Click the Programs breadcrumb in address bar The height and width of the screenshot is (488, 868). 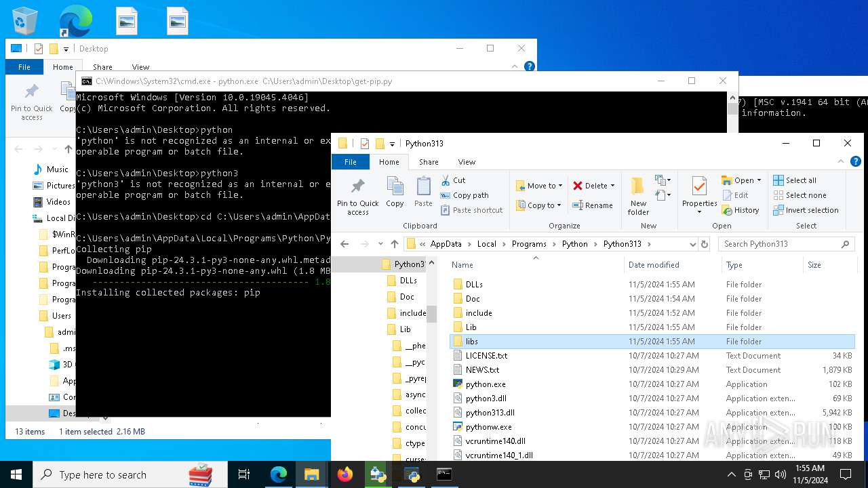point(529,244)
